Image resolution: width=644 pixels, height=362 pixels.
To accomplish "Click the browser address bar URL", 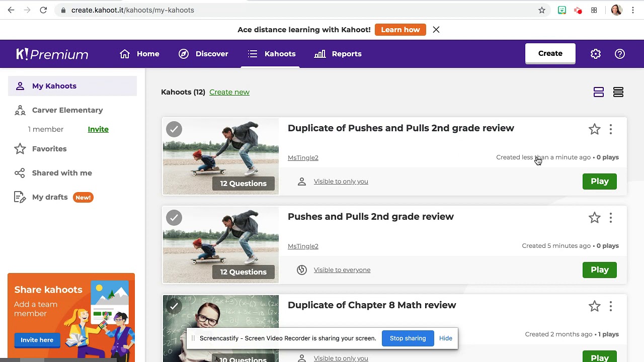I will click(133, 10).
